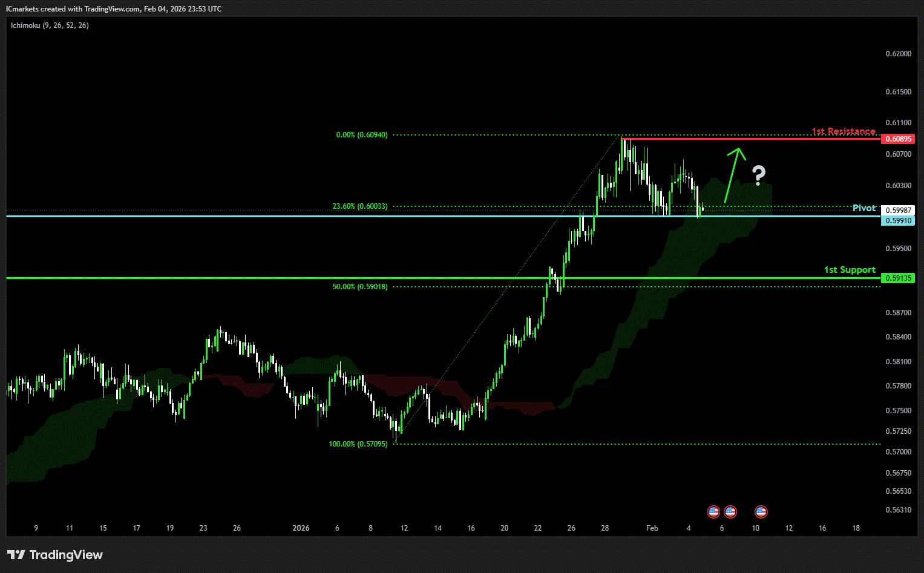Click the green 0.59135 price tag
This screenshot has height=573, width=924.
click(x=898, y=278)
